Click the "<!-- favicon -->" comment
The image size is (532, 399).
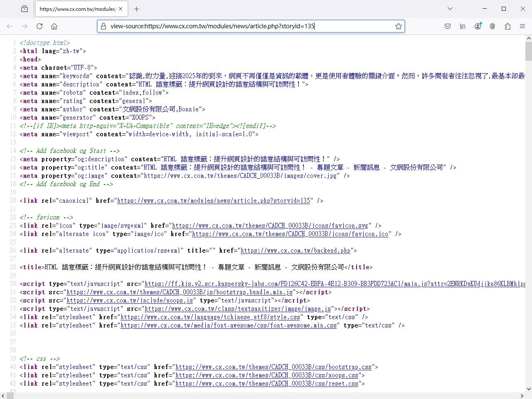[x=46, y=217]
